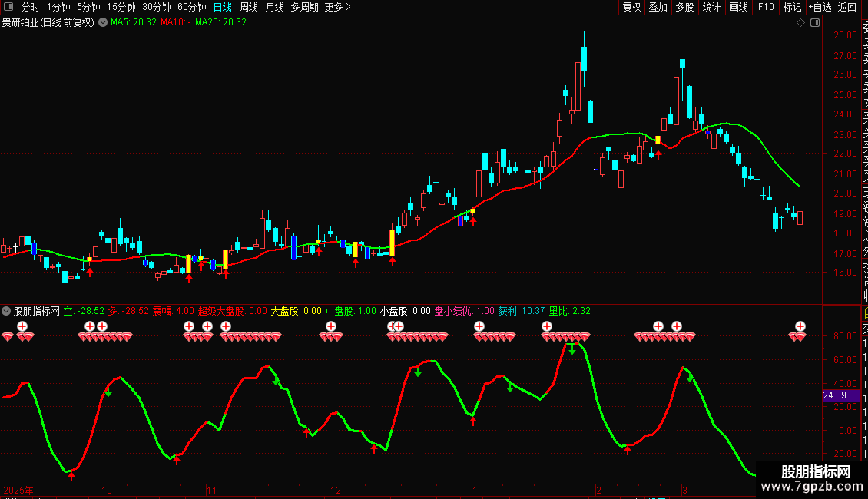
Task: Click the 叠加 overlay button
Action: pyautogui.click(x=658, y=7)
